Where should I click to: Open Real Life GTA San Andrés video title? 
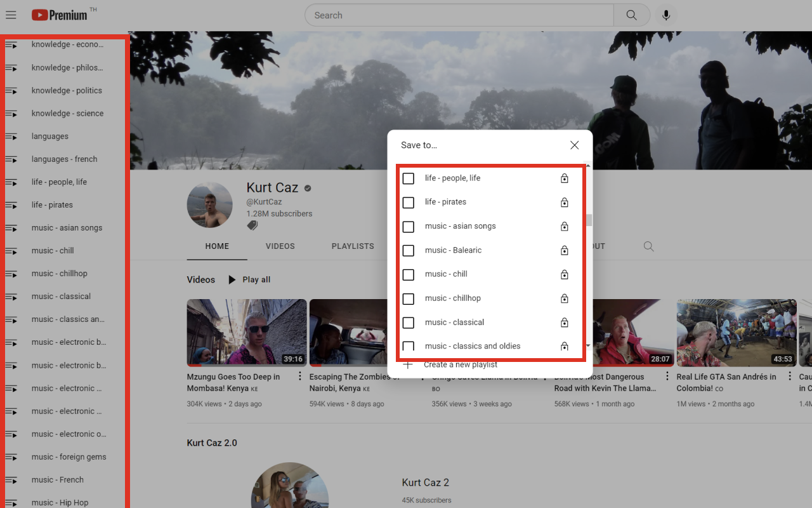(726, 382)
